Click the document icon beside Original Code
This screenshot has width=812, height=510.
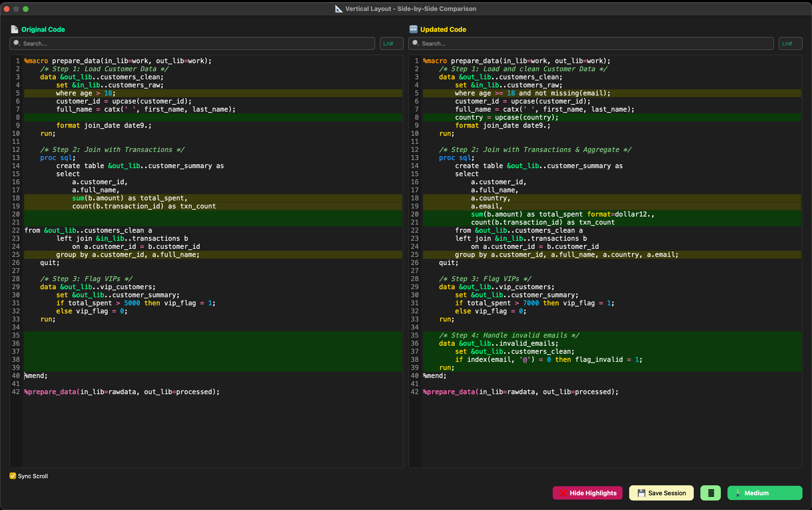(x=14, y=29)
